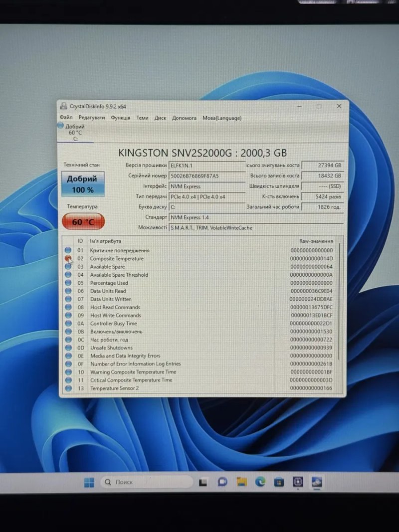The height and width of the screenshot is (532, 399).
Task: Open the Функція menu
Action: tap(120, 118)
